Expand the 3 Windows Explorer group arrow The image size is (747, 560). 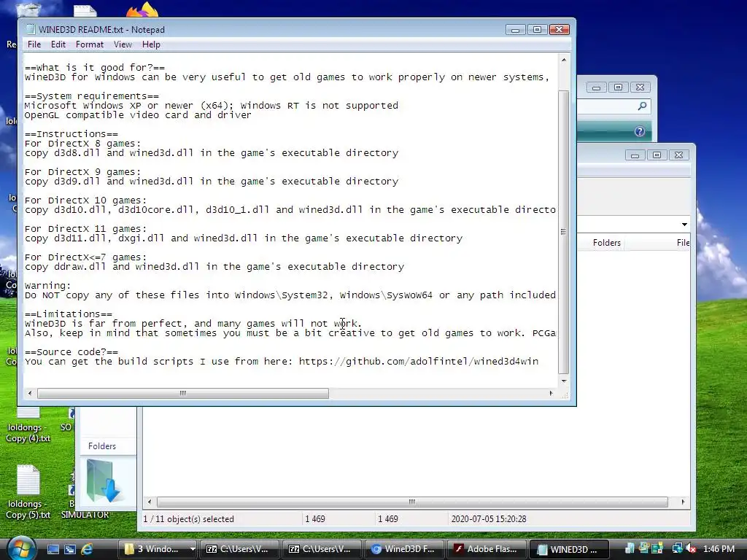[193, 549]
